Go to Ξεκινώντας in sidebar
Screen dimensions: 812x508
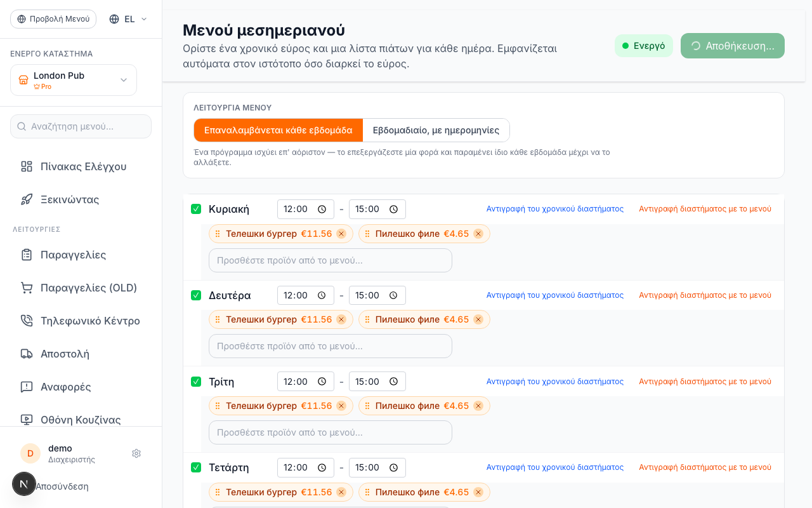[x=81, y=199]
